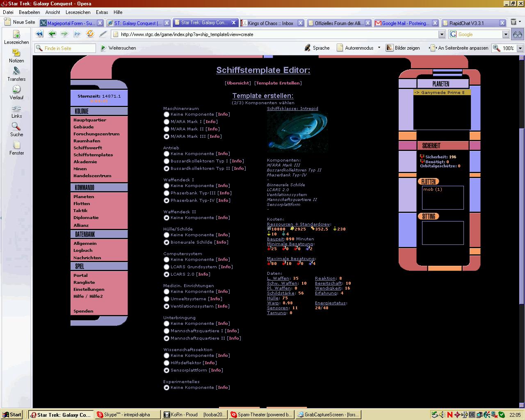The image size is (525, 420).
Task: Open the Transfers panel icon
Action: click(16, 73)
